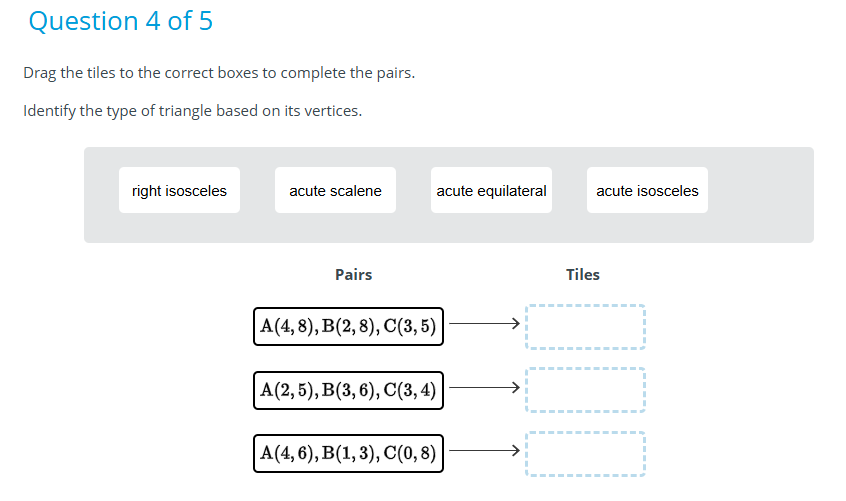Screen dimensions: 846x501
Task: Click the "Pairs" column label
Action: 353,274
